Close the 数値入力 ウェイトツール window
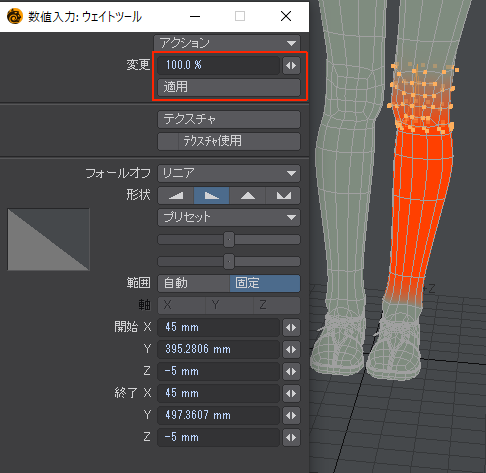The image size is (486, 473). pos(286,16)
